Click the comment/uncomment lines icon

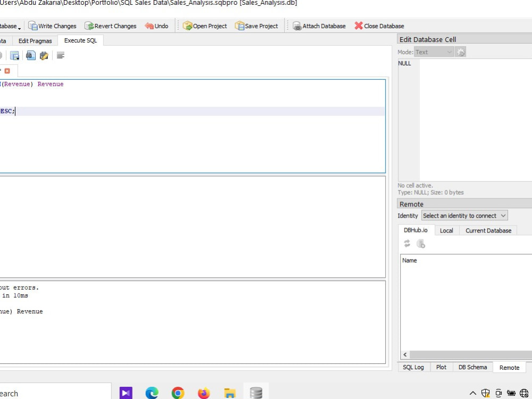[61, 55]
